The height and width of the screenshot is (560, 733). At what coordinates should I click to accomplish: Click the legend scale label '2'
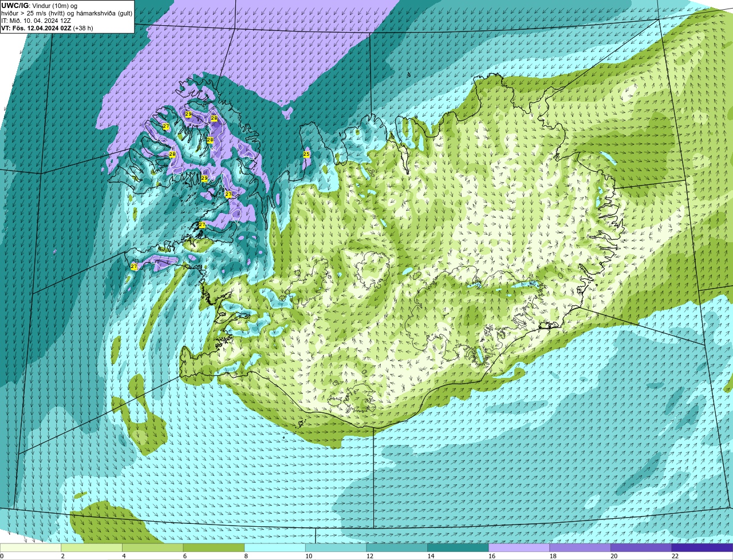pos(63,556)
